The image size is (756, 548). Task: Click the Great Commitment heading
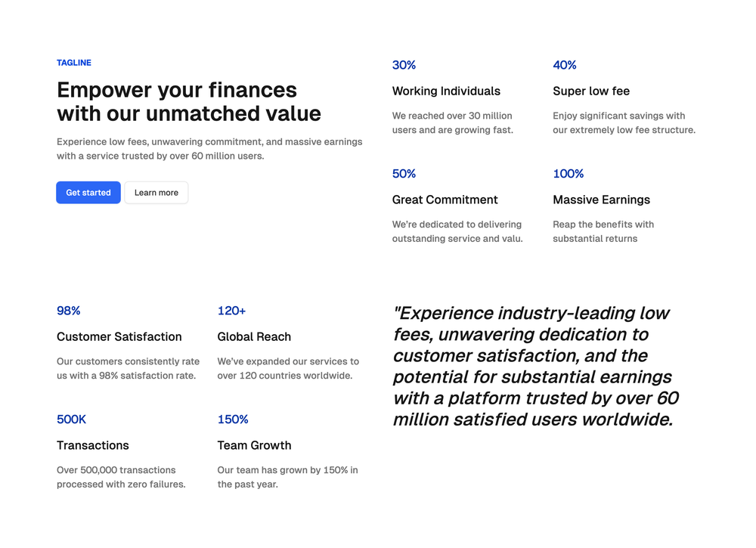(x=445, y=200)
